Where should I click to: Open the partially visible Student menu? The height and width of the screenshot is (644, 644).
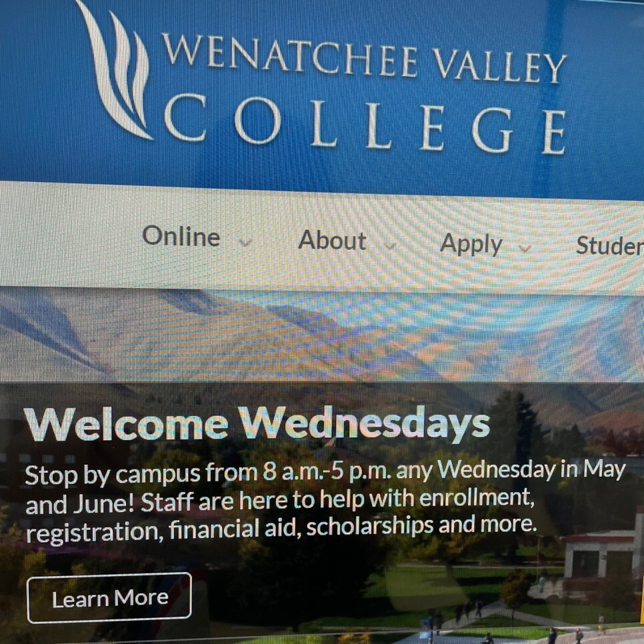[609, 245]
